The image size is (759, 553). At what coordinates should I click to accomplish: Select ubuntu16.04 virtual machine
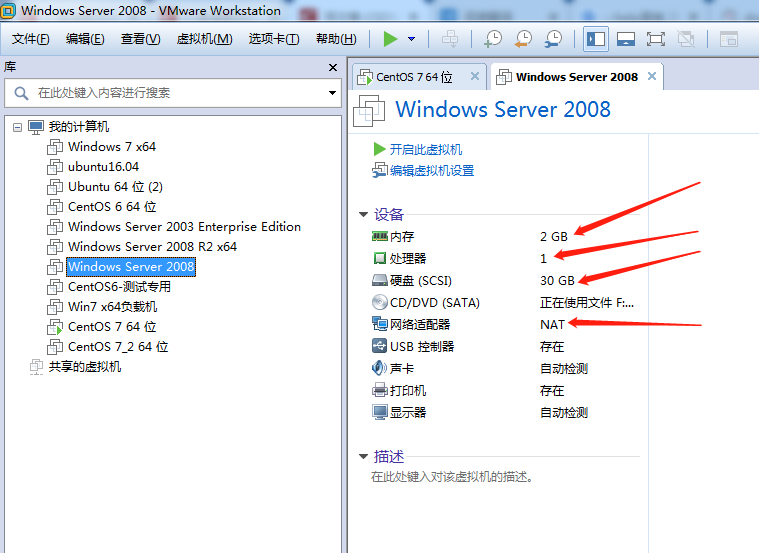pos(103,167)
